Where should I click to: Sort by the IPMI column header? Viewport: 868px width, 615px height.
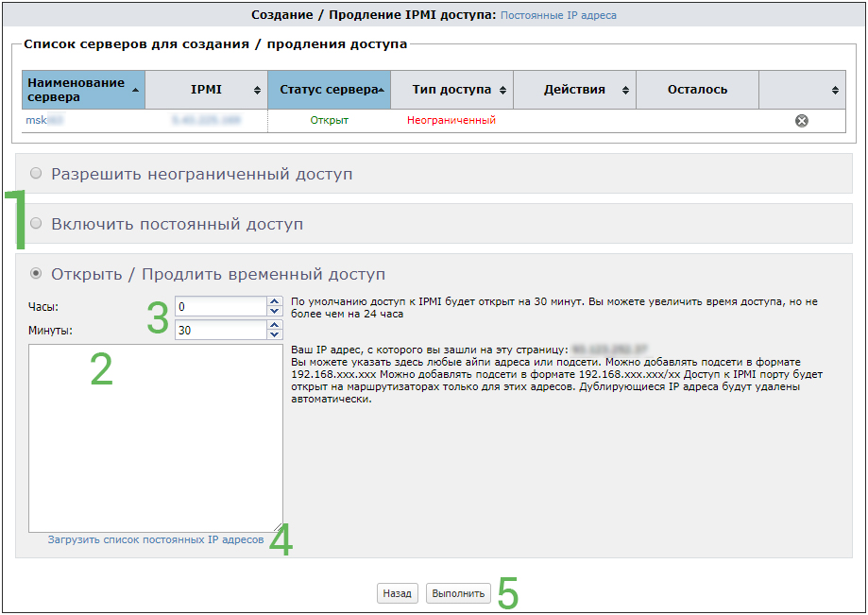[207, 90]
